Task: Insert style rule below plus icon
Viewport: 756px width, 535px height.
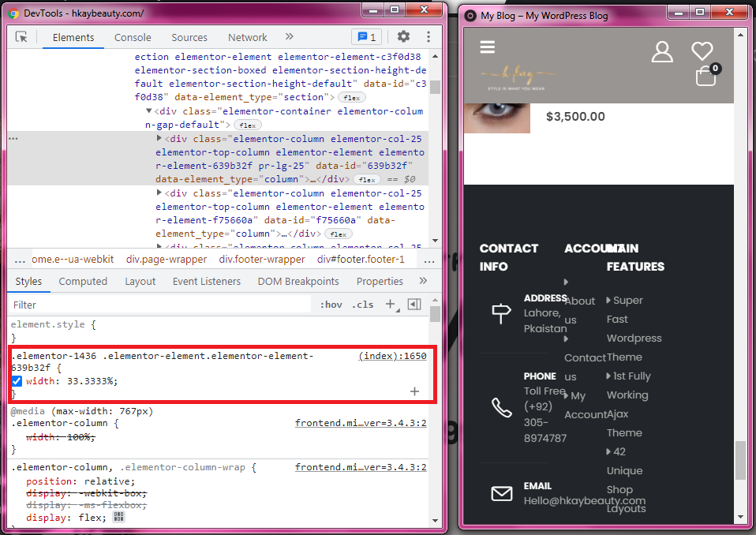Action: [x=414, y=391]
